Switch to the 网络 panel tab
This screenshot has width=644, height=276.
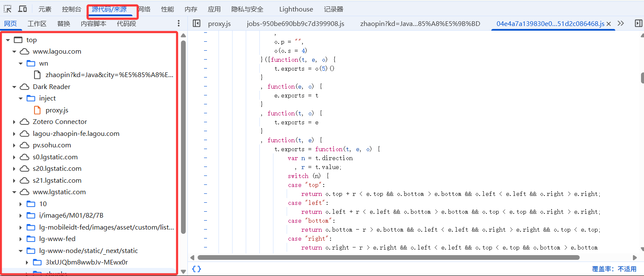pyautogui.click(x=144, y=9)
